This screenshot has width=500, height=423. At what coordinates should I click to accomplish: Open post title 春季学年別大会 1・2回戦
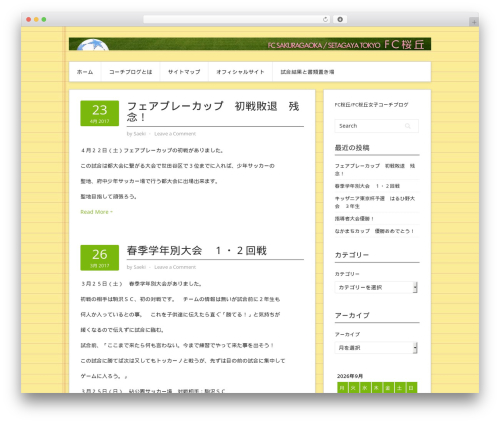click(197, 251)
